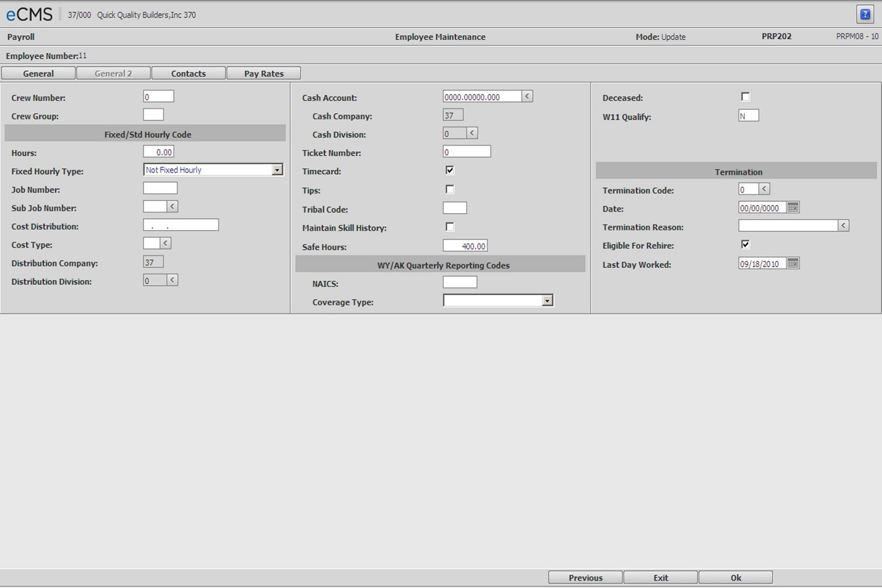
Task: Click the Cost Distribution field
Action: click(181, 225)
